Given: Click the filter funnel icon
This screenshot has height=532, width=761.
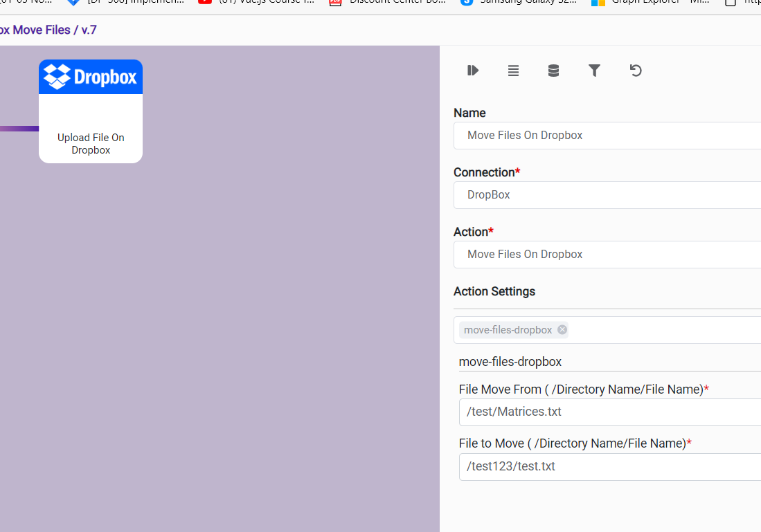Looking at the screenshot, I should tap(594, 71).
